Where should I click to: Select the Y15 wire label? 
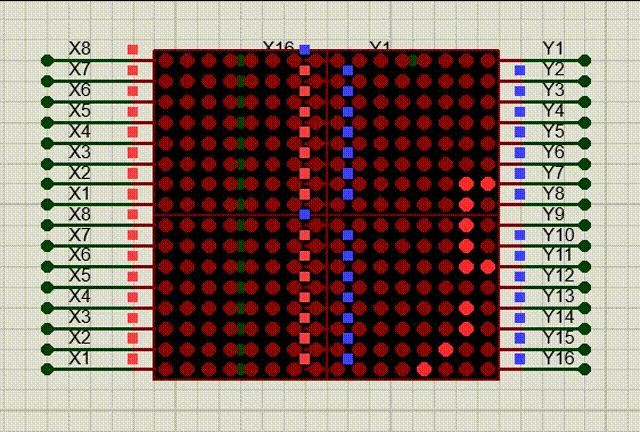(x=559, y=337)
